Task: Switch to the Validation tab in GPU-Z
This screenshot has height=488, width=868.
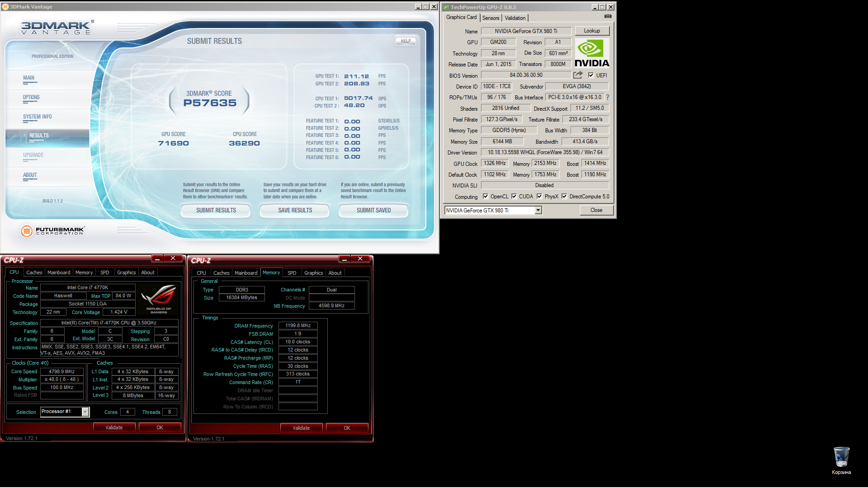Action: click(515, 18)
